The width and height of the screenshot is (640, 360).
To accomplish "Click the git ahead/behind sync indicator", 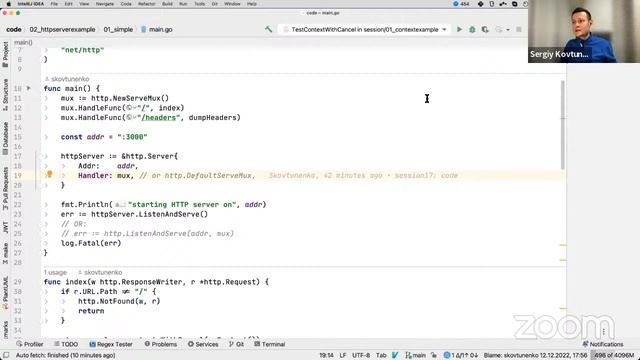I will click(x=460, y=355).
